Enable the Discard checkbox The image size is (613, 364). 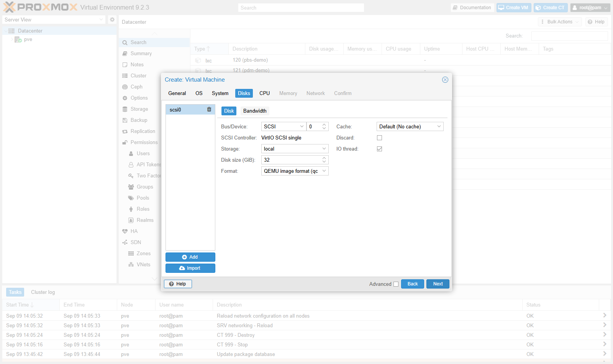click(x=379, y=138)
